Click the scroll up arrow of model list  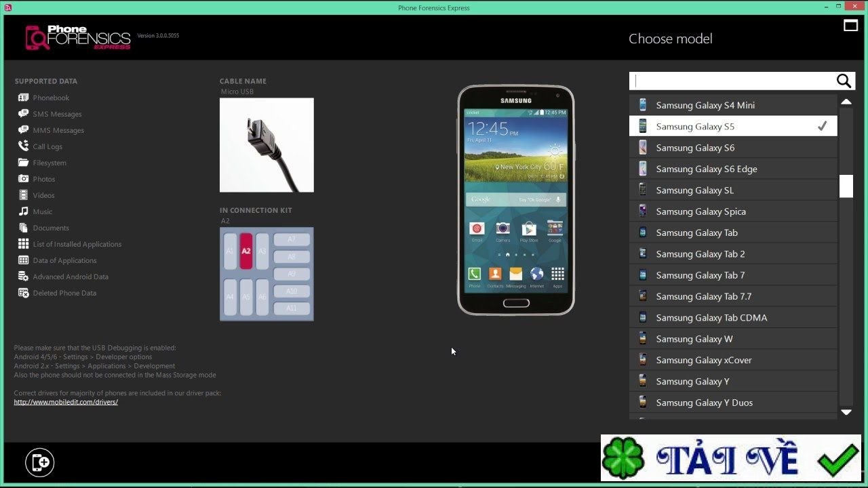846,102
